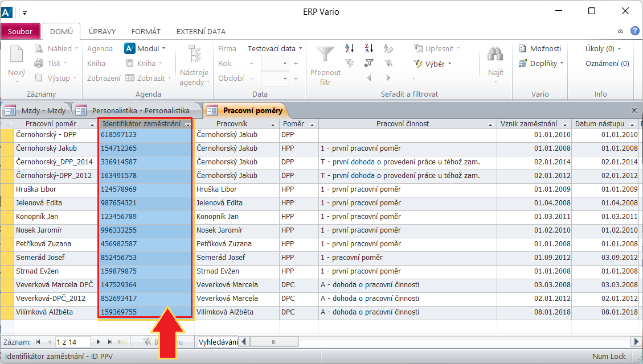
Task: Click the Vyhledávání search field
Action: coord(218,342)
